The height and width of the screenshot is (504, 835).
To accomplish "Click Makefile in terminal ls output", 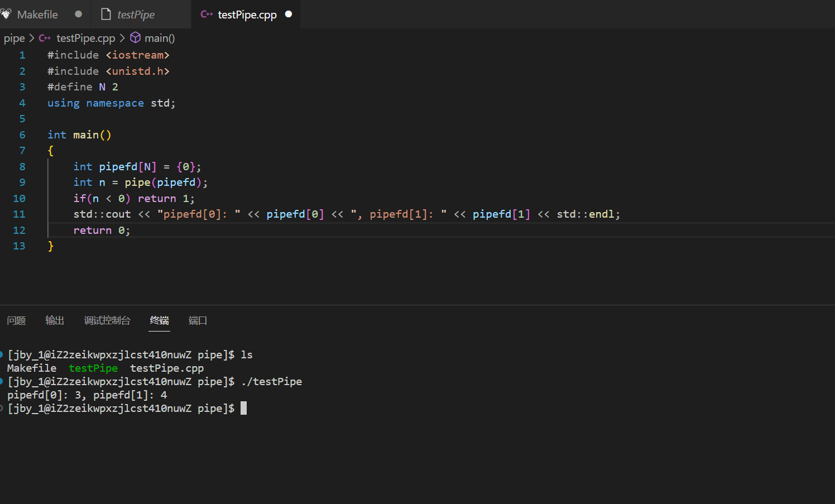I will (32, 368).
